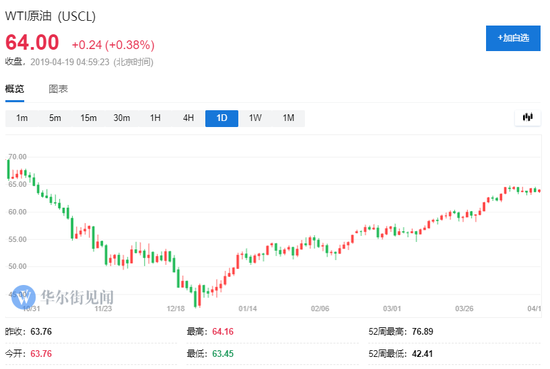Click the 03/26 date axis label

pos(464,309)
